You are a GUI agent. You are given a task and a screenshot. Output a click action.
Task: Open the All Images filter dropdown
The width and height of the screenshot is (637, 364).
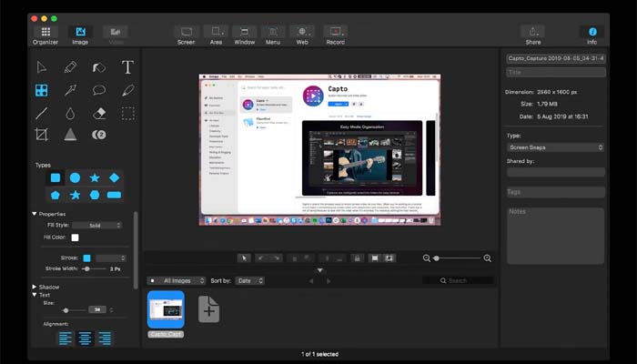pyautogui.click(x=177, y=280)
